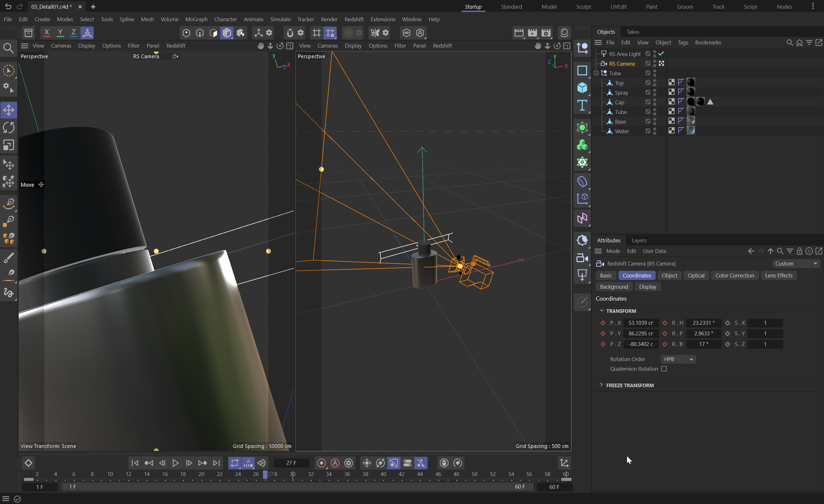Screen dimensions: 824x504
Task: Click the Record Active Objects button
Action: point(321,463)
